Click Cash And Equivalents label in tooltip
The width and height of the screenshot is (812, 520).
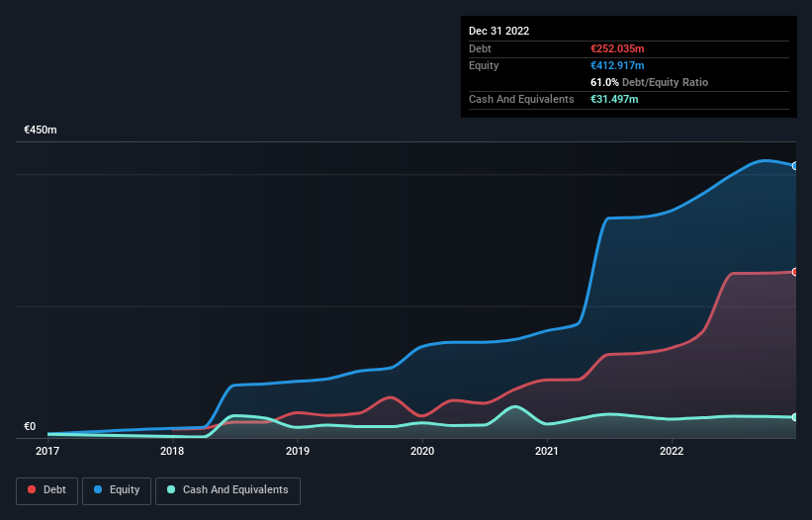(x=521, y=99)
